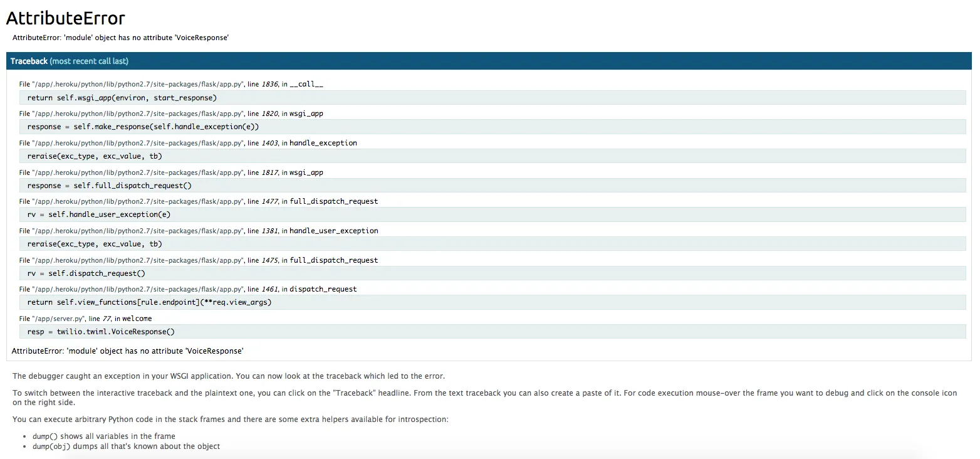This screenshot has width=980, height=459.
Task: Select code line "rv = self.handle_user_exception(e)"
Action: click(493, 214)
